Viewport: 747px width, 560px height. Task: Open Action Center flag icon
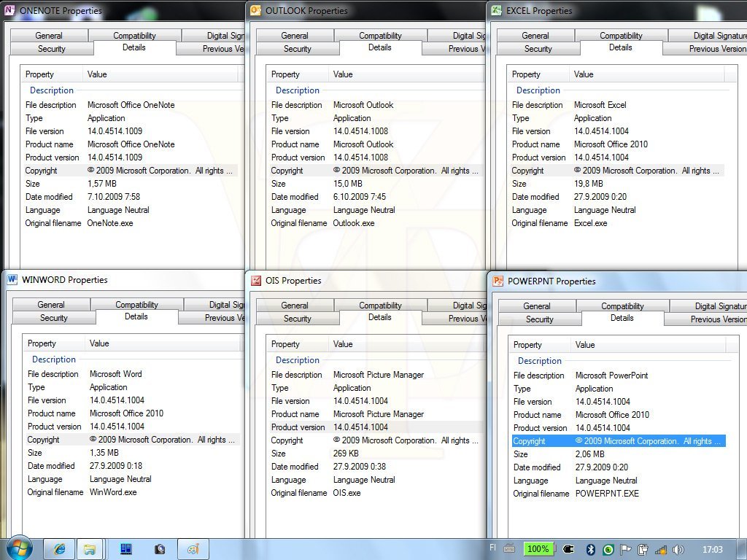pos(625,550)
